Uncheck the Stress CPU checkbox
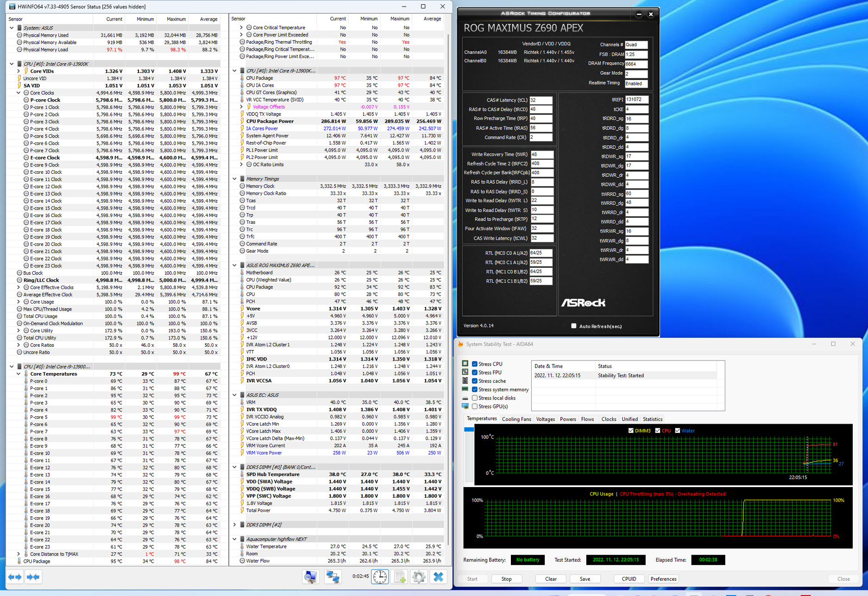The width and height of the screenshot is (868, 596). click(474, 364)
